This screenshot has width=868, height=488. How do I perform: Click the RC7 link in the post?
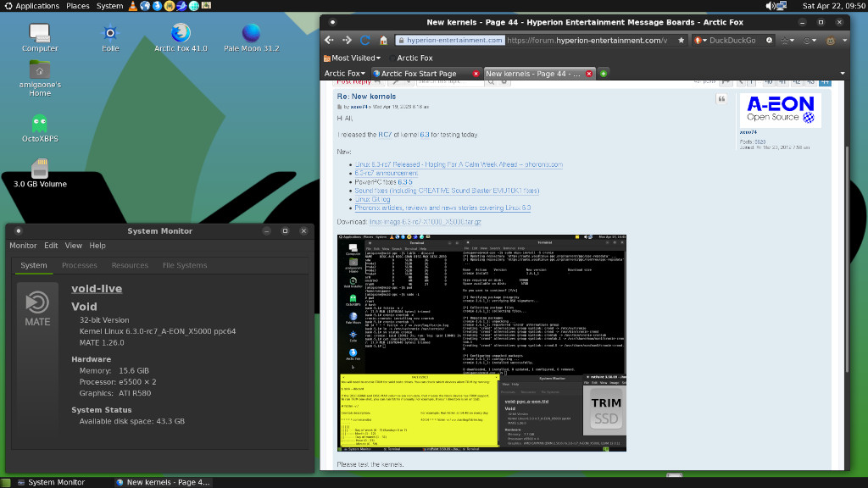click(385, 135)
